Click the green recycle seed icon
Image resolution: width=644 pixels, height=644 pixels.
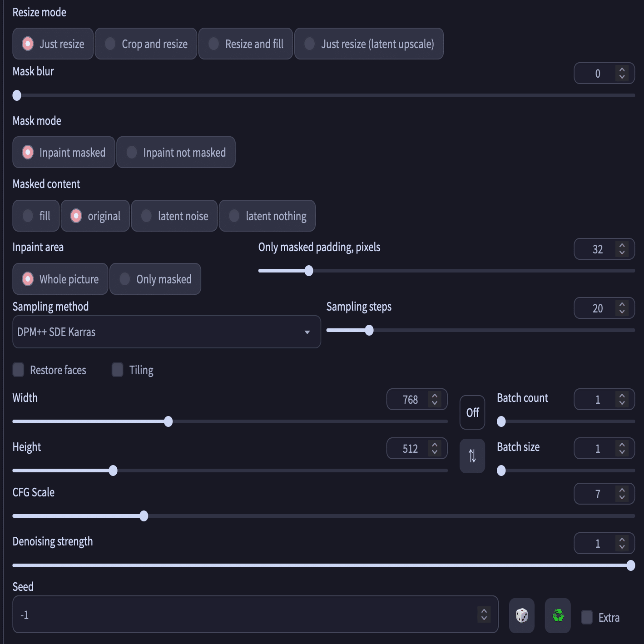[558, 615]
